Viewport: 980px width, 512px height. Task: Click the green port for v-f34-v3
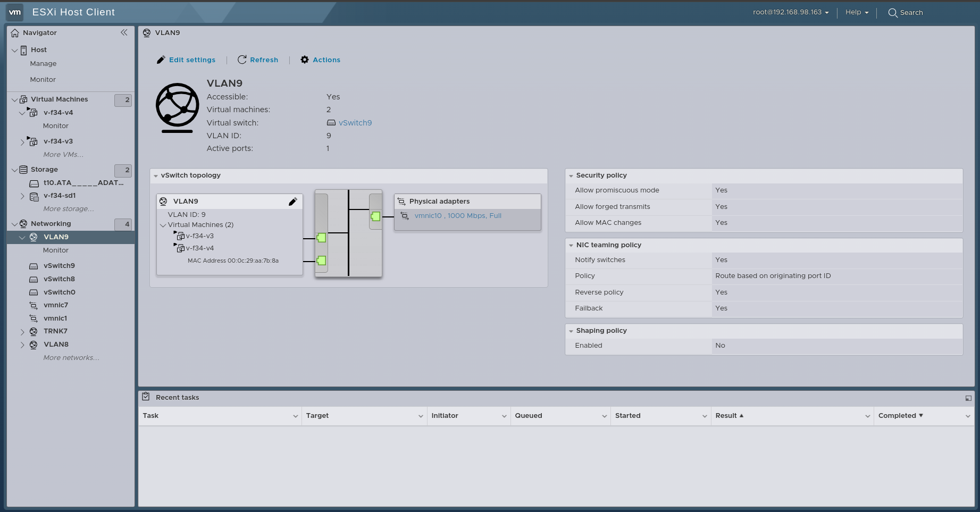[321, 238]
